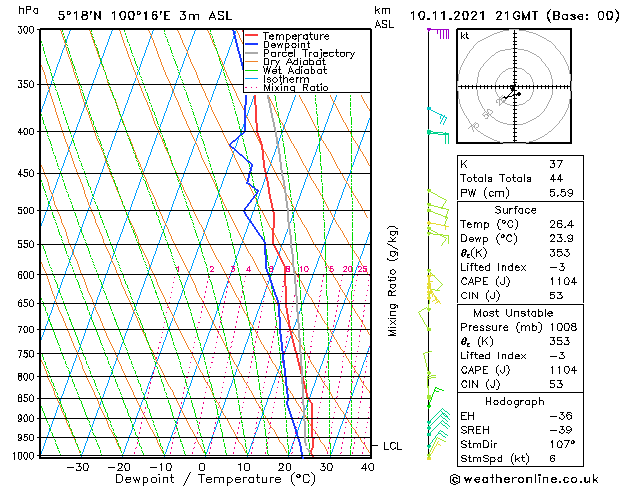Click the blue Dewpoint legend line
Viewport: 629px width, 486px height.
click(x=252, y=44)
